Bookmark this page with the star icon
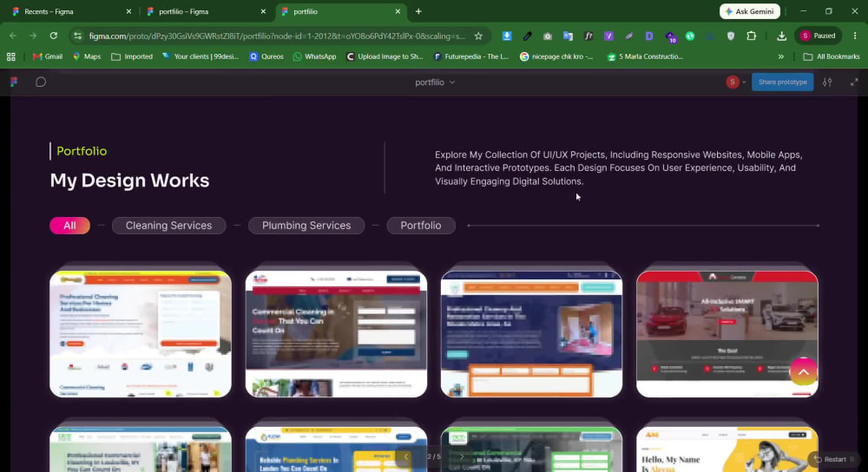Screen dimensions: 868x472 click(x=478, y=36)
